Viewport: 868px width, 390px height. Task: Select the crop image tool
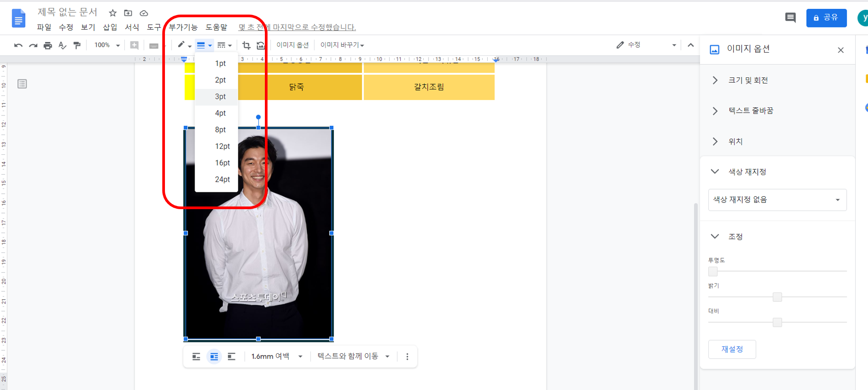[246, 45]
